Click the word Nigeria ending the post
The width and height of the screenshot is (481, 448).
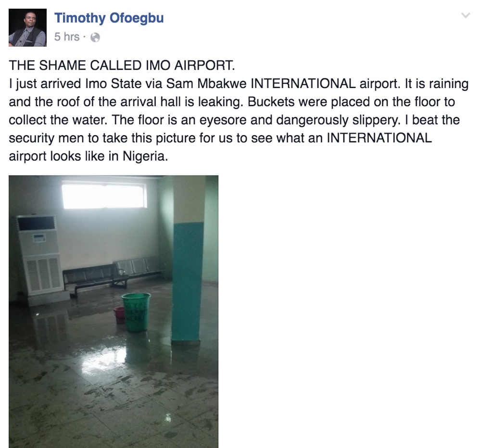tap(145, 156)
